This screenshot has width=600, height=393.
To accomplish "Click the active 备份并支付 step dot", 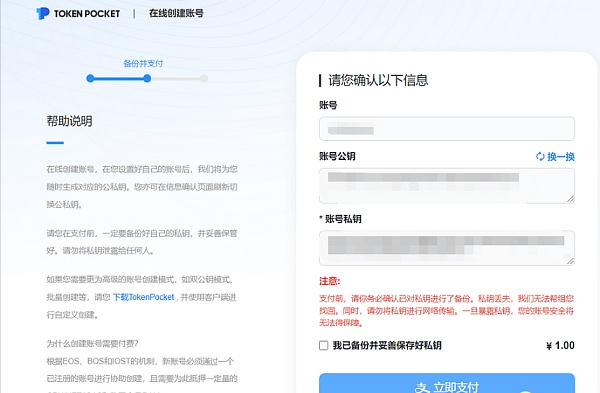I will coord(147,78).
